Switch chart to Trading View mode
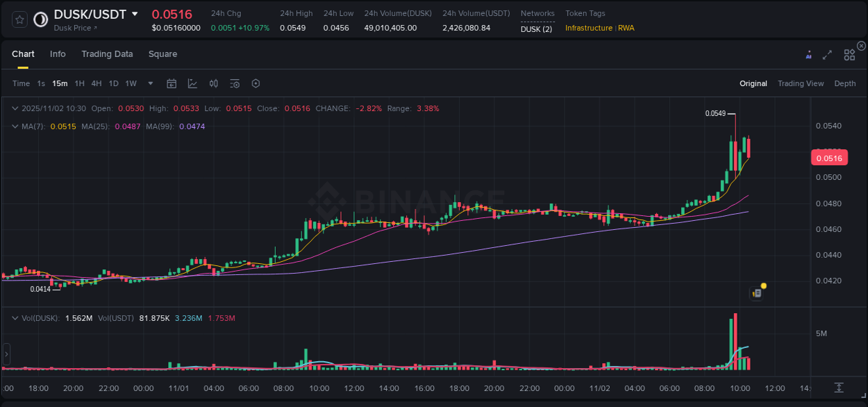 (801, 83)
